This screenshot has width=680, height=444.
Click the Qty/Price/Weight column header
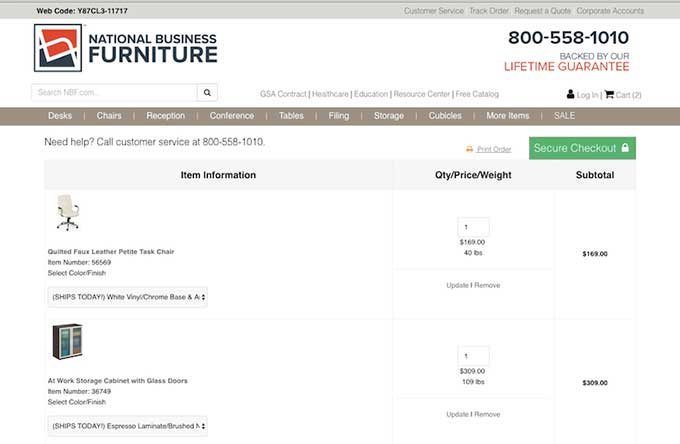tap(473, 175)
